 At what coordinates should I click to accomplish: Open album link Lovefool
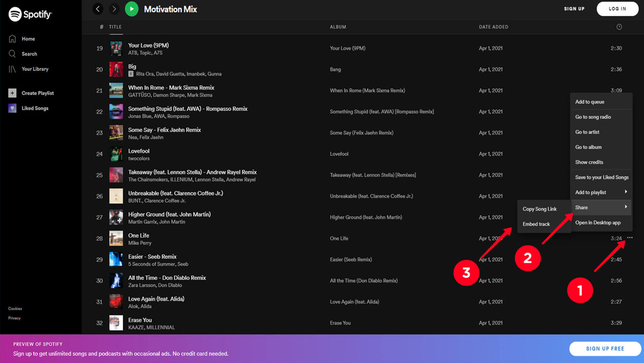click(339, 154)
